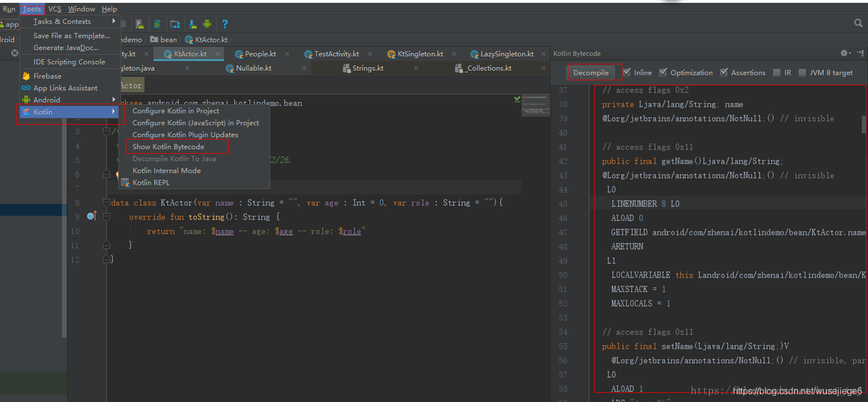The height and width of the screenshot is (402, 868).
Task: Open the SDK Manager download icon
Action: point(193,24)
